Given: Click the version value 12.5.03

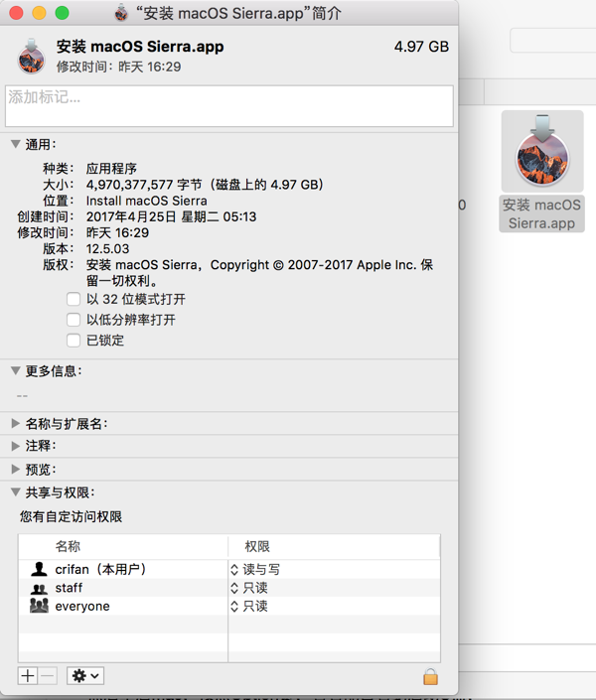Looking at the screenshot, I should (x=107, y=248).
